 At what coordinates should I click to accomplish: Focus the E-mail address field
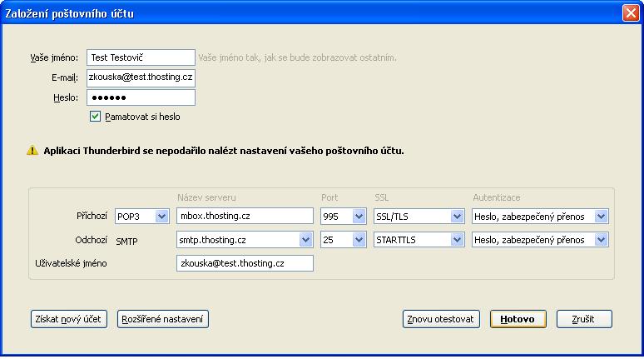(x=140, y=77)
